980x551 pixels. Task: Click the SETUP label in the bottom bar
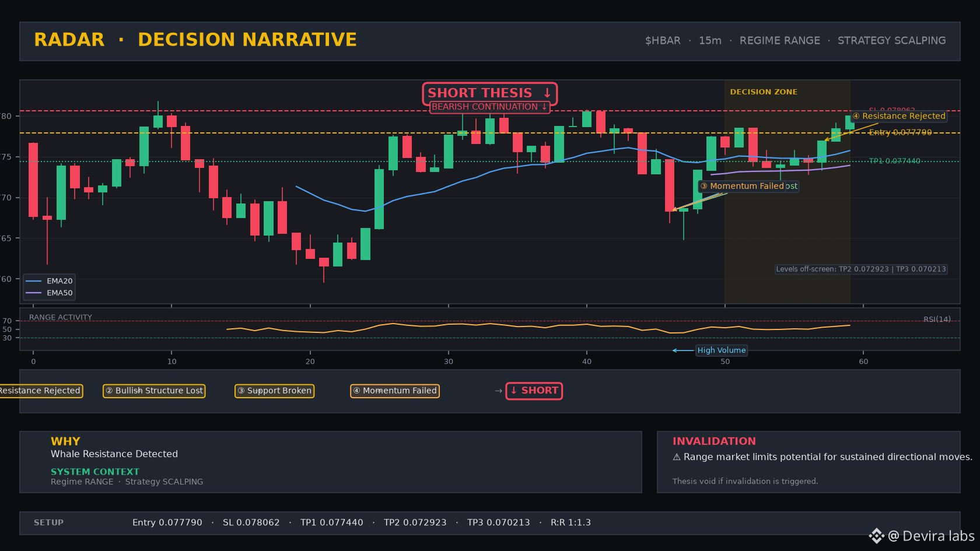coord(48,523)
